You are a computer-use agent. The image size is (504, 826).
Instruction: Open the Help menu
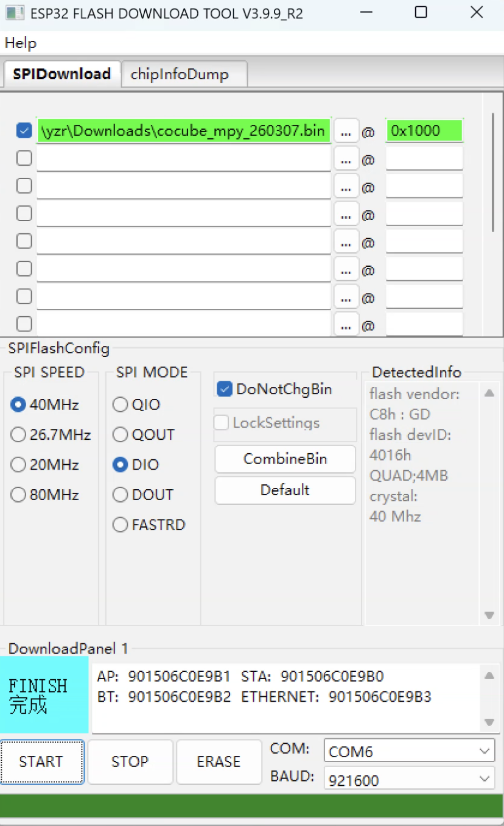tap(21, 43)
